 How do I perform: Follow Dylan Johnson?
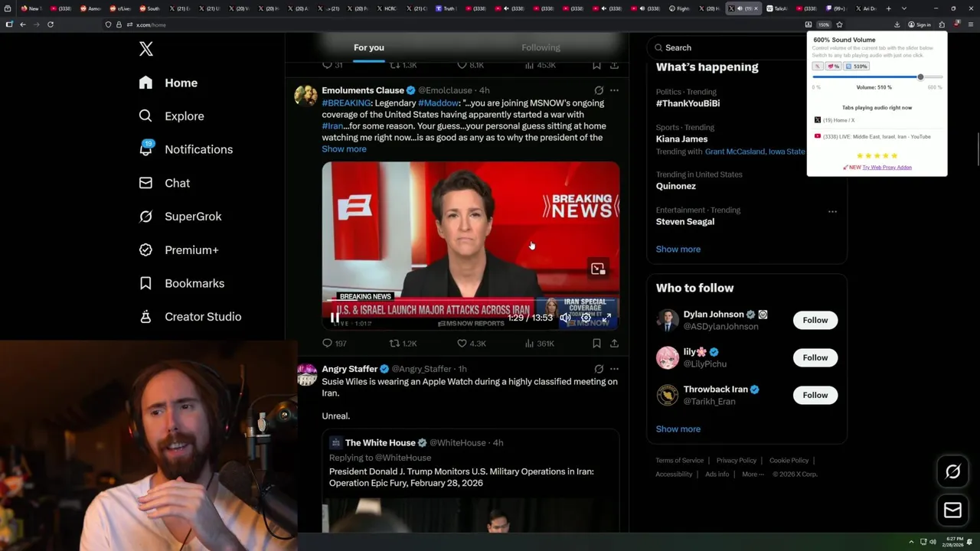pos(815,320)
